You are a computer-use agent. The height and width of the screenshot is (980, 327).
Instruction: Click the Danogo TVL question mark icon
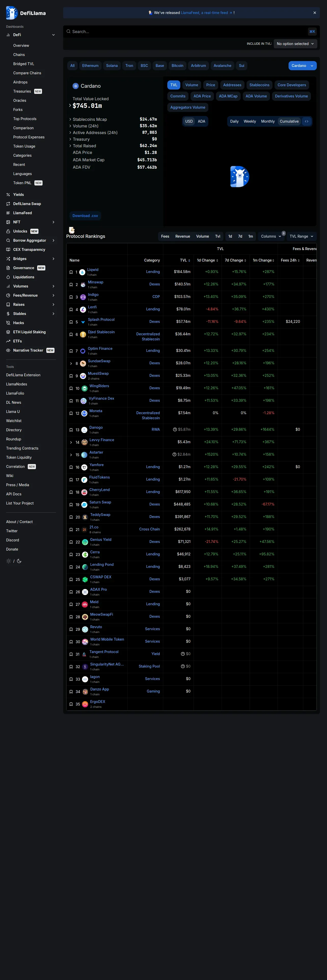click(175, 429)
